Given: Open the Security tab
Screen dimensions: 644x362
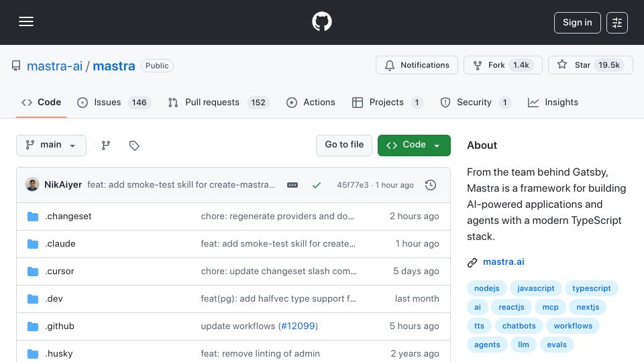Looking at the screenshot, I should tap(476, 102).
